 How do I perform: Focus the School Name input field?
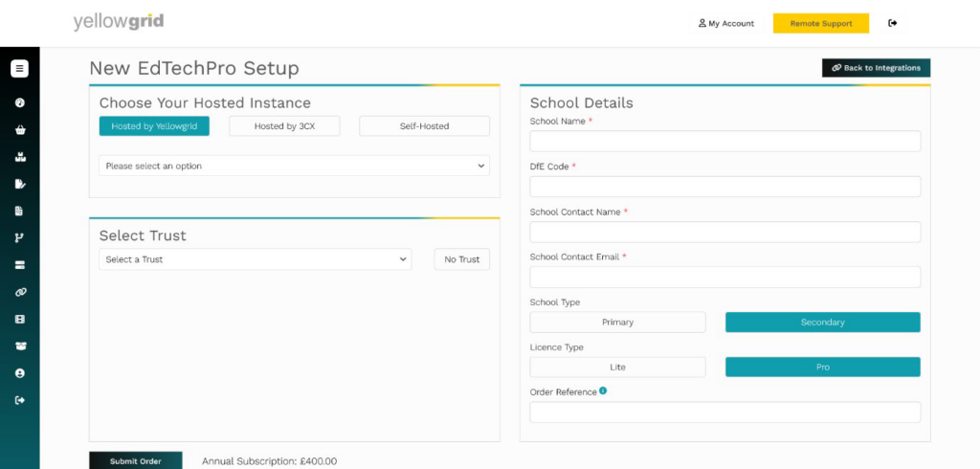click(725, 142)
